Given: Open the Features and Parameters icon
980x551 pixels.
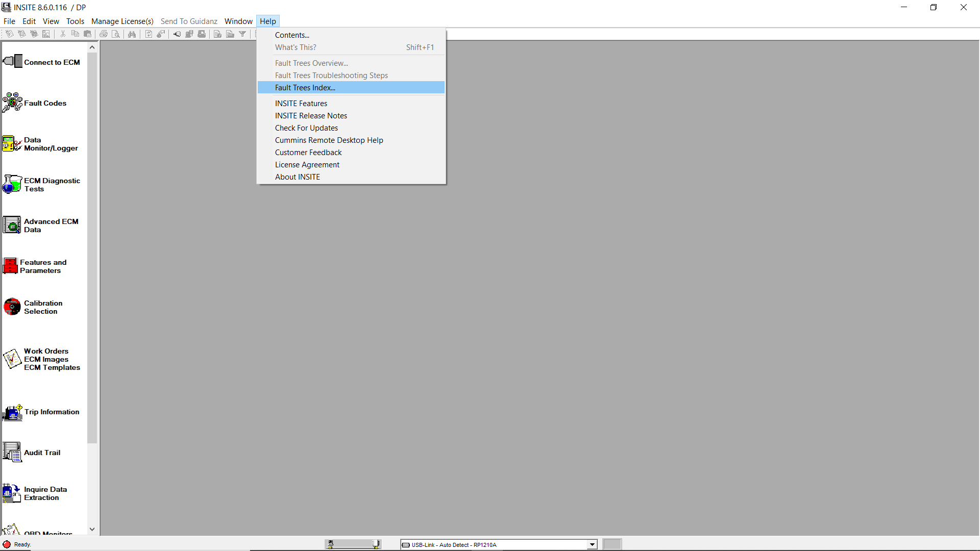Looking at the screenshot, I should click(x=11, y=266).
